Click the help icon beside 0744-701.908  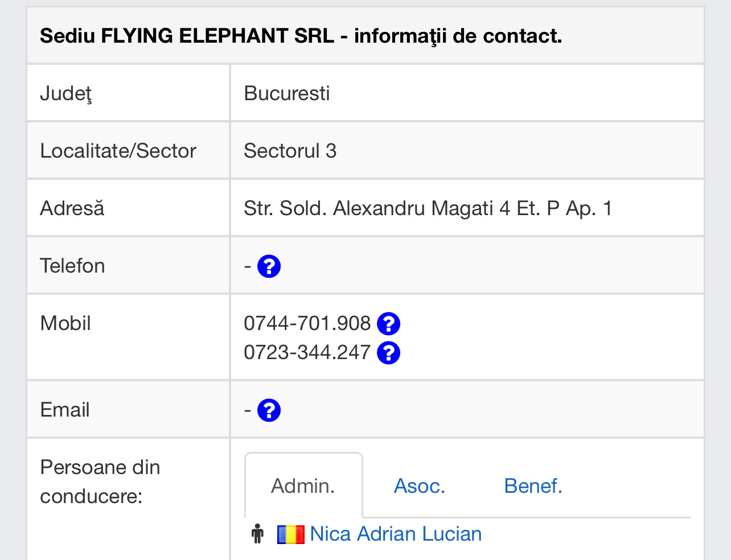388,324
